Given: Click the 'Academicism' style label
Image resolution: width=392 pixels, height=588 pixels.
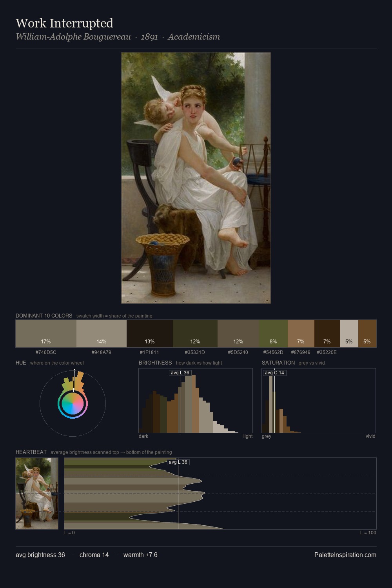Looking at the screenshot, I should (194, 37).
